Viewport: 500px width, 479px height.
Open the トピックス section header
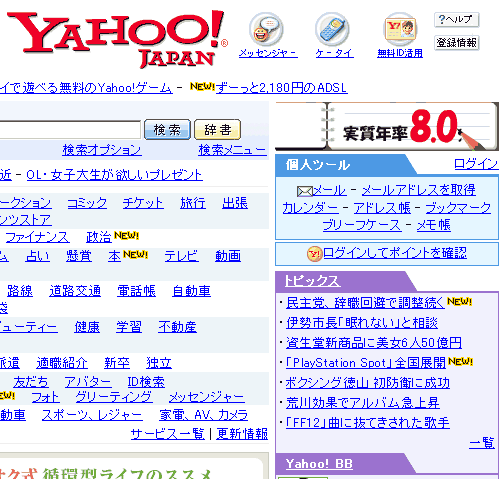point(312,281)
